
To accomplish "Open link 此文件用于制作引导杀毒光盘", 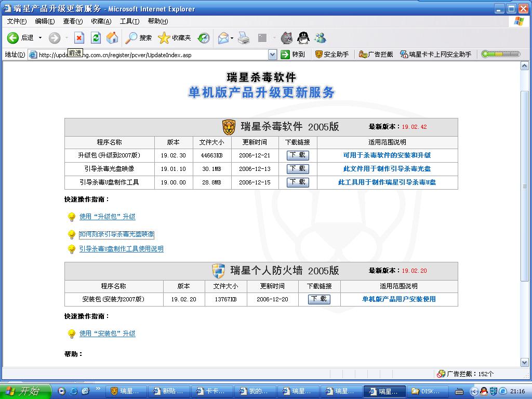I will 387,169.
